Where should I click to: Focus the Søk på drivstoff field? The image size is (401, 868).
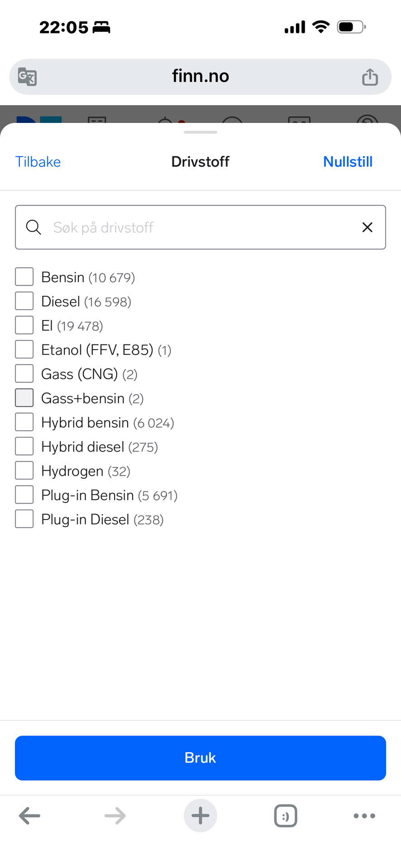click(x=199, y=227)
